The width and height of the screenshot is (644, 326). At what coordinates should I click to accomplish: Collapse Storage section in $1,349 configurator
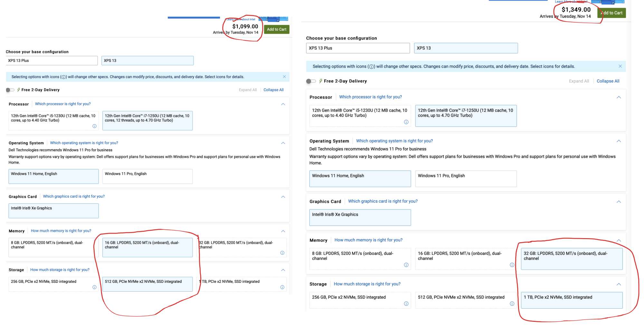619,284
